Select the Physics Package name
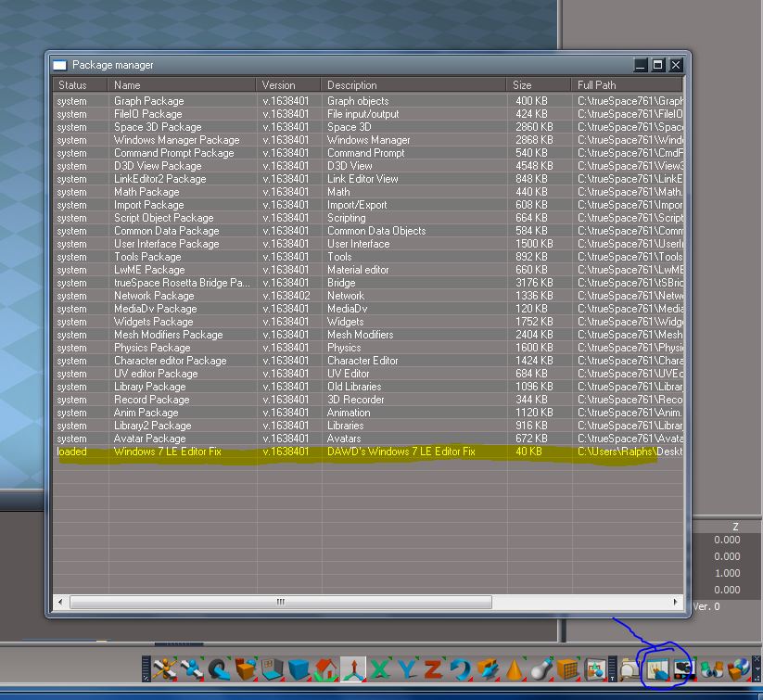The width and height of the screenshot is (763, 700). (x=152, y=348)
